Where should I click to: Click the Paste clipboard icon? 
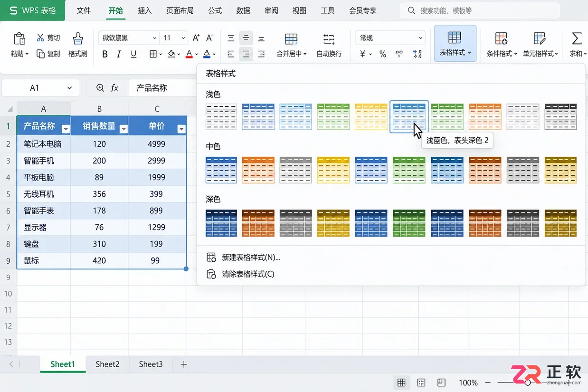click(x=19, y=38)
